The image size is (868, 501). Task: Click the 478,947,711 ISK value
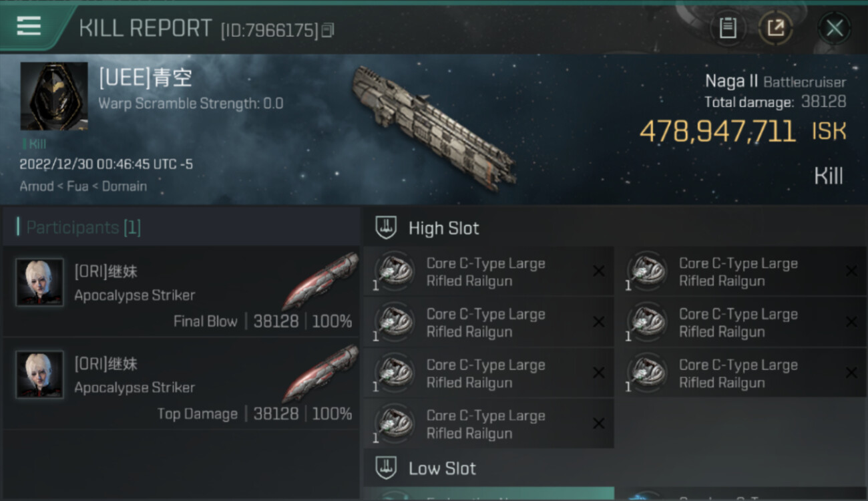click(718, 132)
